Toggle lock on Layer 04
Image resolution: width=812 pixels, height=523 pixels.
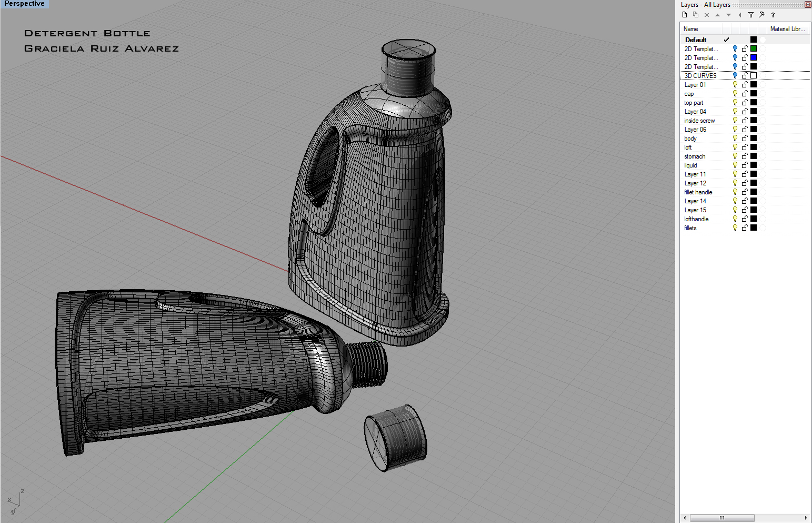(x=745, y=111)
